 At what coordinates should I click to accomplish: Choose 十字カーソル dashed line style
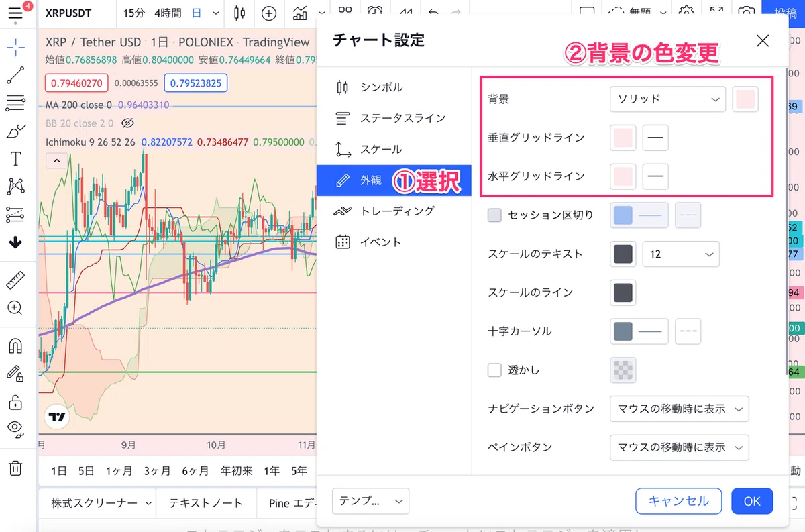(688, 331)
